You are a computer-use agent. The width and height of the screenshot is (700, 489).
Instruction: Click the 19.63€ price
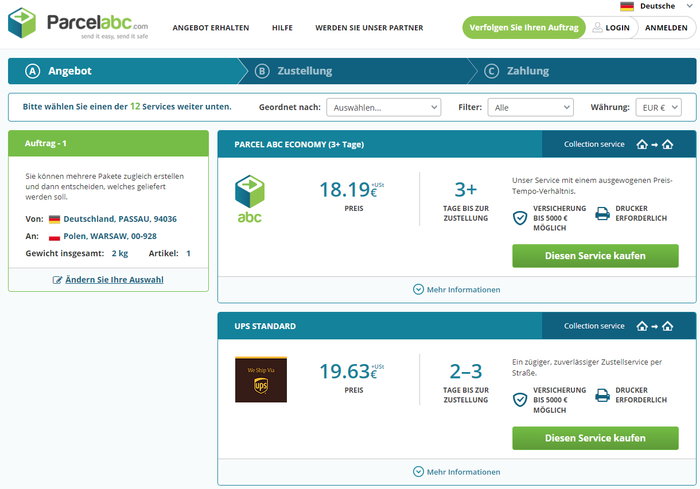click(351, 372)
